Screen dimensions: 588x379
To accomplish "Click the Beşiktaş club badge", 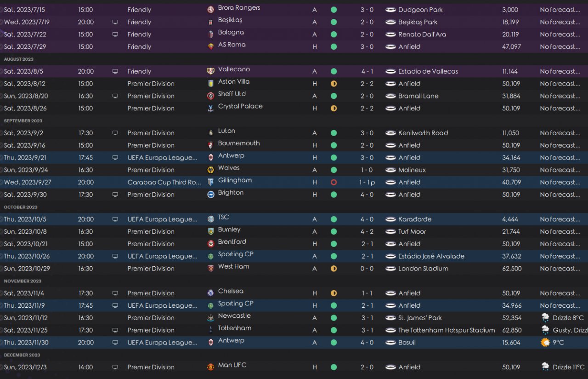I will pyautogui.click(x=211, y=22).
